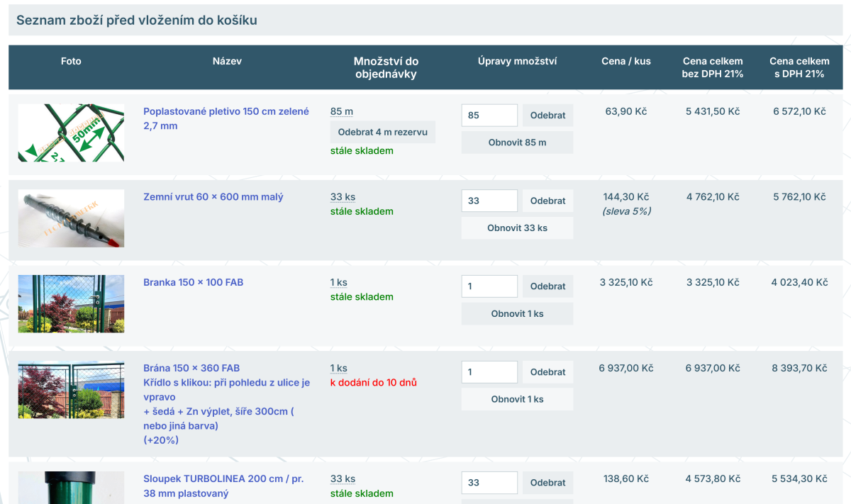
Task: Click the unit price 63,90 Kč
Action: click(626, 111)
